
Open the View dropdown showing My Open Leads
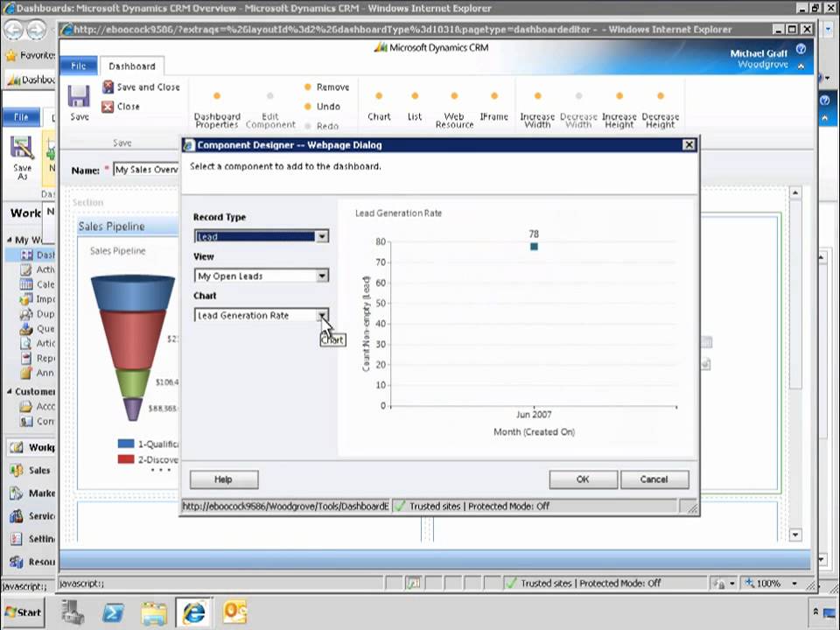tap(322, 276)
